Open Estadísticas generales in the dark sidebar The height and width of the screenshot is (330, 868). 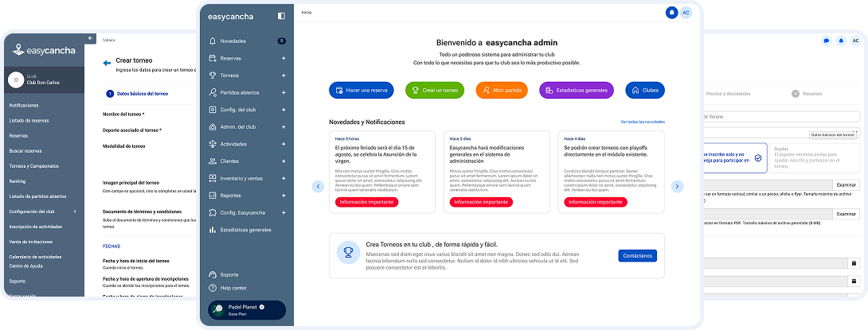click(245, 230)
